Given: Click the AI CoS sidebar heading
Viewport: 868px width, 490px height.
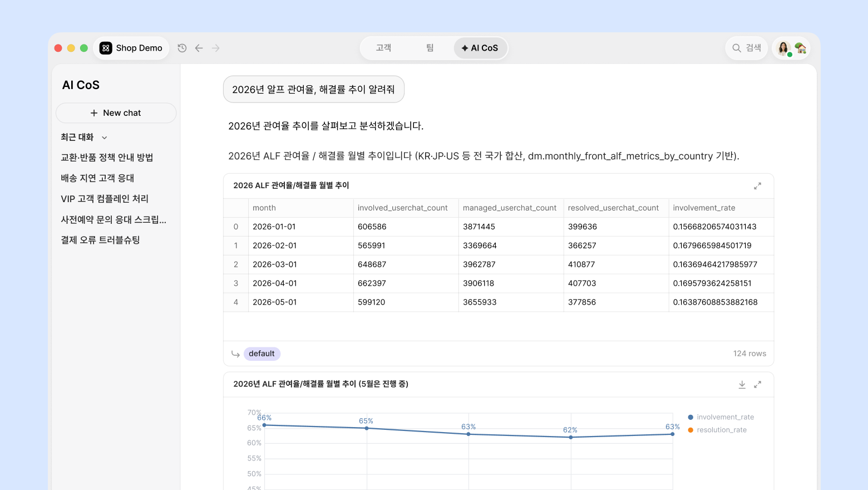Looking at the screenshot, I should pyautogui.click(x=81, y=85).
